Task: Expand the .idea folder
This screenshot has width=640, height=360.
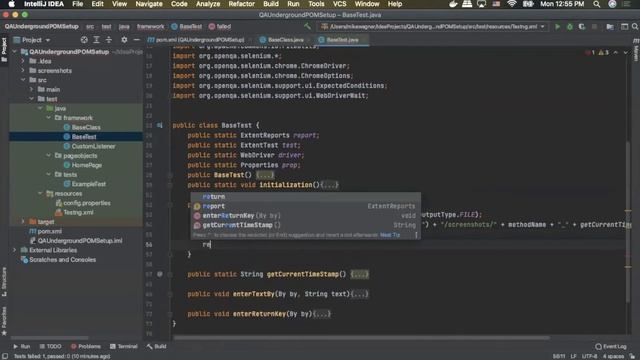Action: click(23, 61)
